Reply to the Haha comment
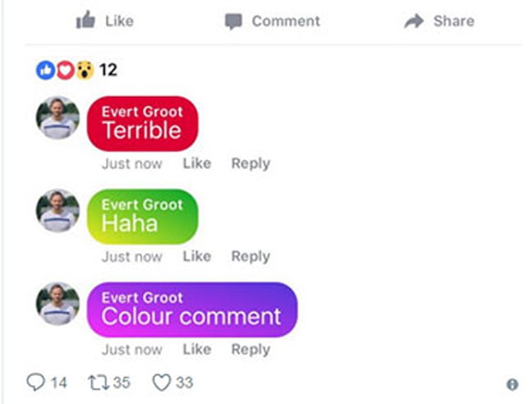The width and height of the screenshot is (532, 404). pyautogui.click(x=250, y=256)
